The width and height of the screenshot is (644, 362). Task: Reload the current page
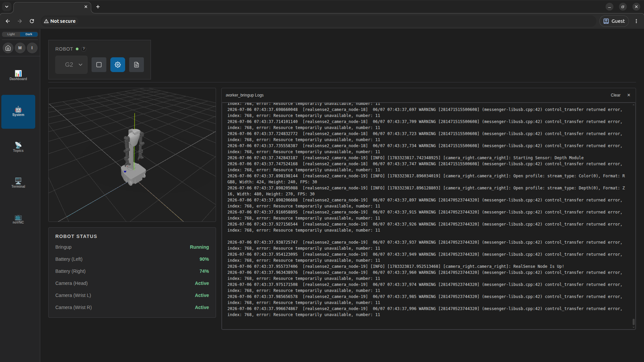(x=32, y=21)
